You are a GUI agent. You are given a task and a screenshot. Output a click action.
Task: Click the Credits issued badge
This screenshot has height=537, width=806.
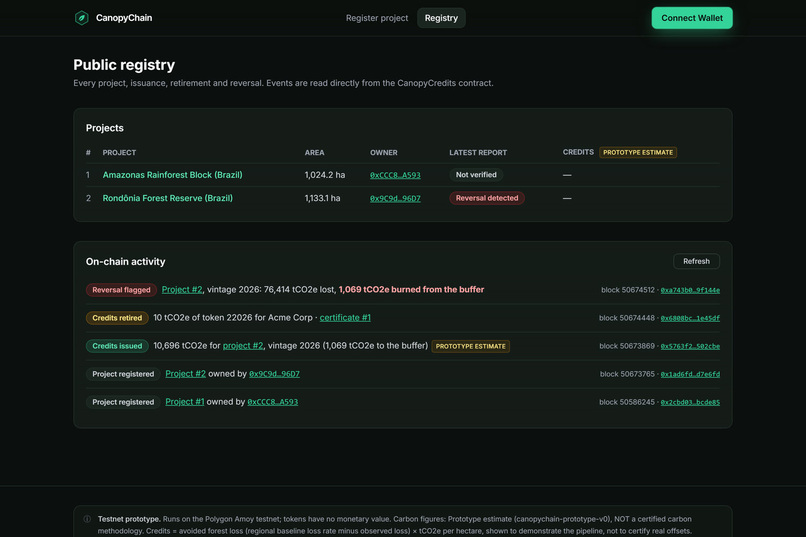(x=117, y=346)
